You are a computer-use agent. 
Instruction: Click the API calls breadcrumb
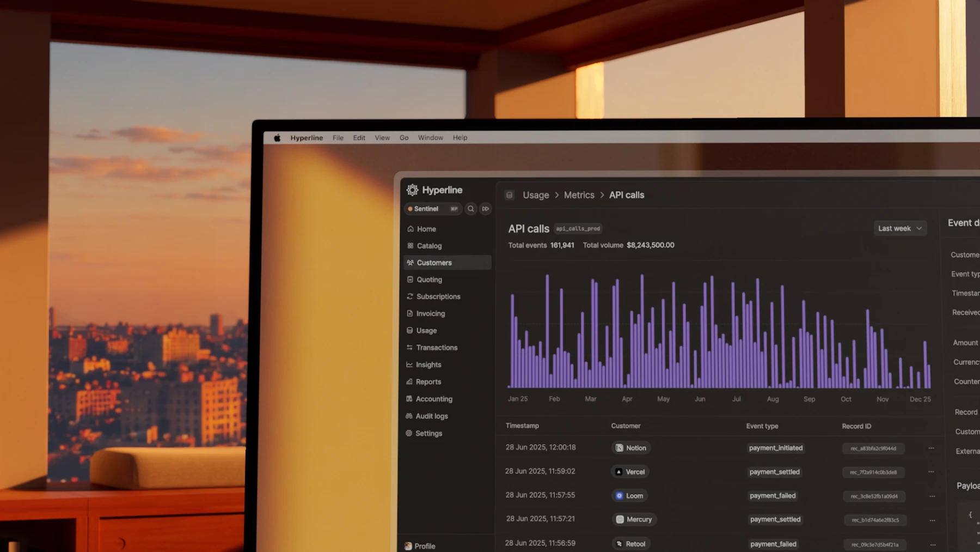tap(627, 195)
